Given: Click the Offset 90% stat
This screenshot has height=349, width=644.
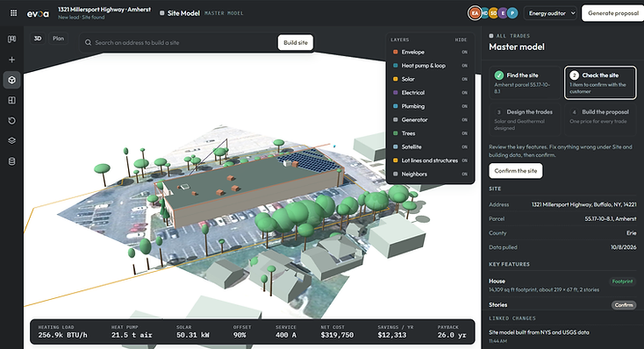Looking at the screenshot, I should (x=241, y=332).
